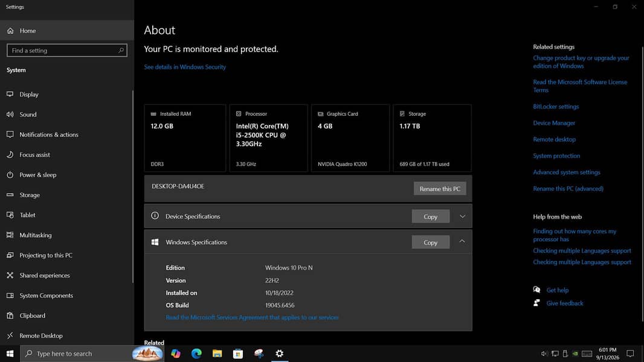The height and width of the screenshot is (362, 644).
Task: Click the taskbar Type here to search box
Action: tap(92, 354)
